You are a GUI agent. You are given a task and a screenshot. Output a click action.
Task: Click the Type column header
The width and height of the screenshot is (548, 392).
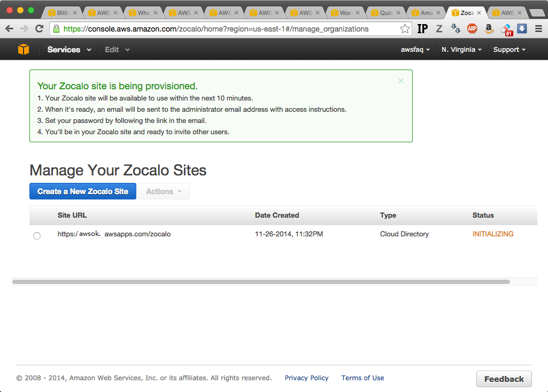coord(388,215)
